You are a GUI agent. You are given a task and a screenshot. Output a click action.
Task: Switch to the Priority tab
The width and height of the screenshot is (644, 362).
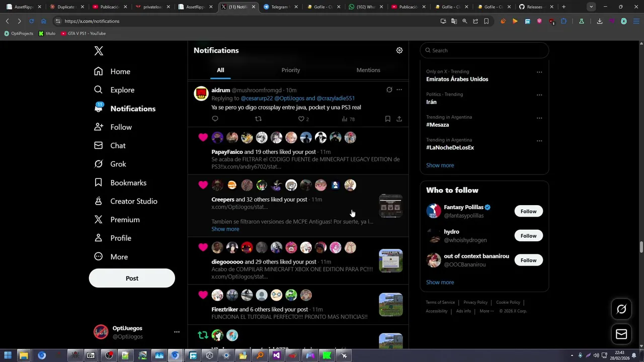[291, 70]
